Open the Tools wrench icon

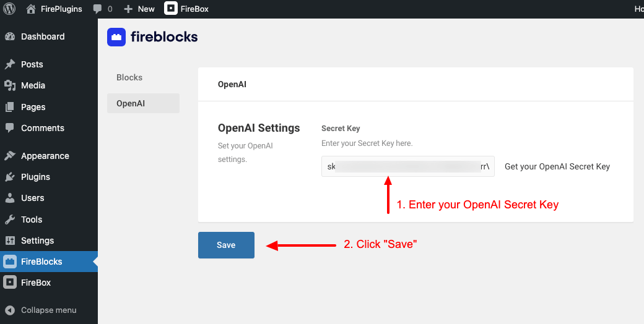(10, 220)
